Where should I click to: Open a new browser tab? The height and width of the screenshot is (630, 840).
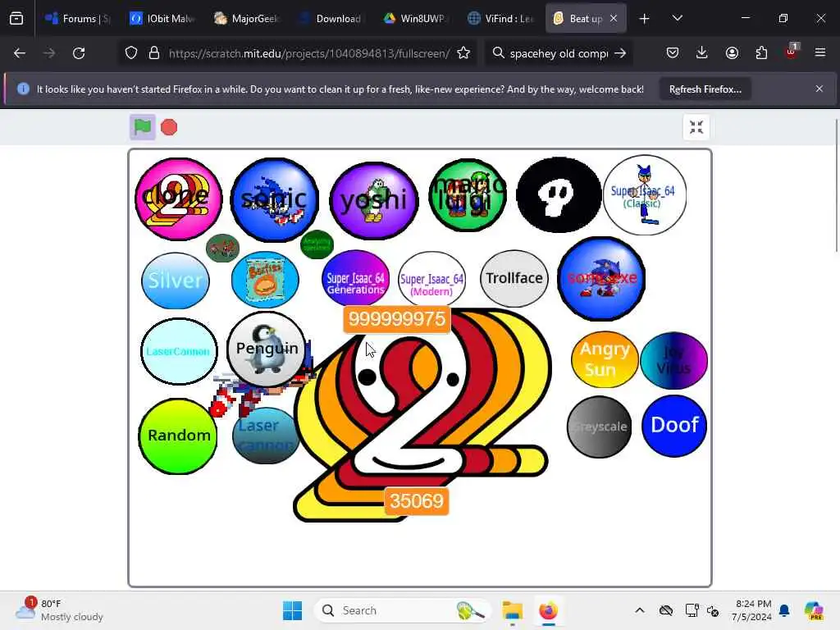pos(645,19)
